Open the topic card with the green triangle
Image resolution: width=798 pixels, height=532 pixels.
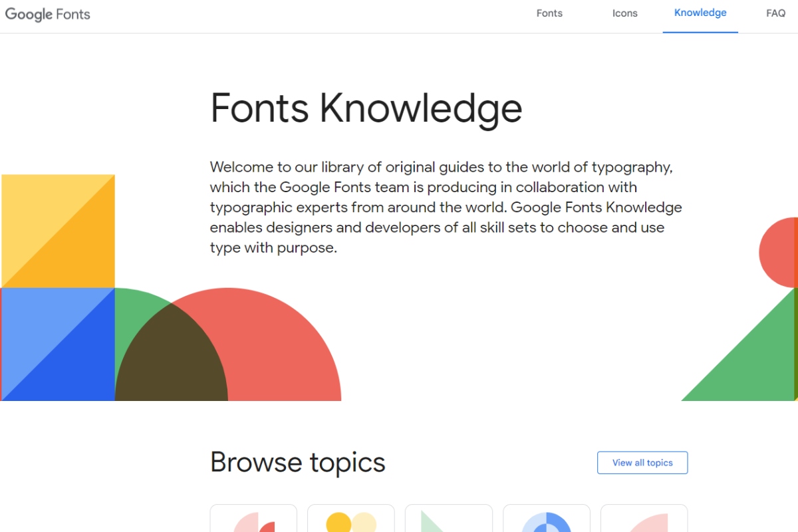coord(449,519)
